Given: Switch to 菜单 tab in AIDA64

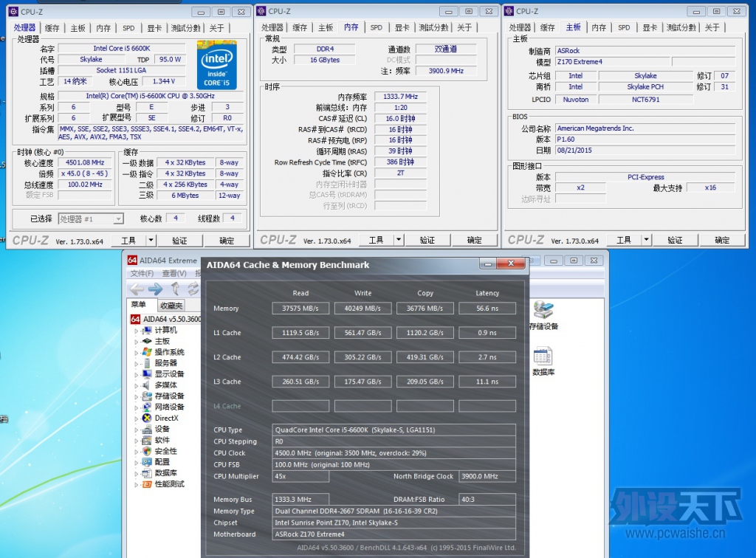Looking at the screenshot, I should [139, 305].
